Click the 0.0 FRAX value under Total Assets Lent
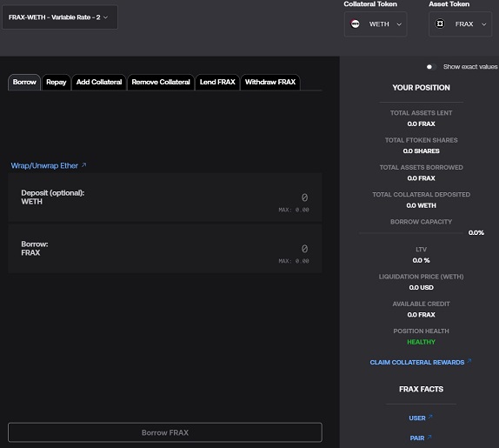 pyautogui.click(x=421, y=124)
